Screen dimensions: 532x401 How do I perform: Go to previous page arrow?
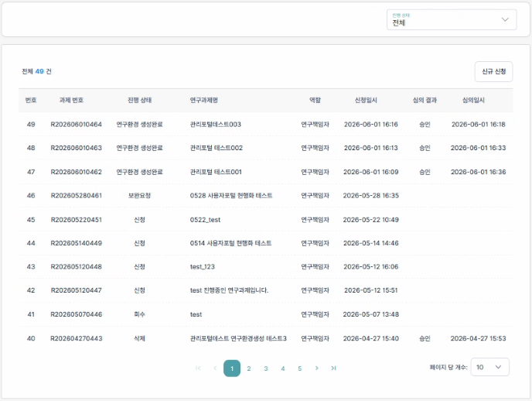click(215, 368)
